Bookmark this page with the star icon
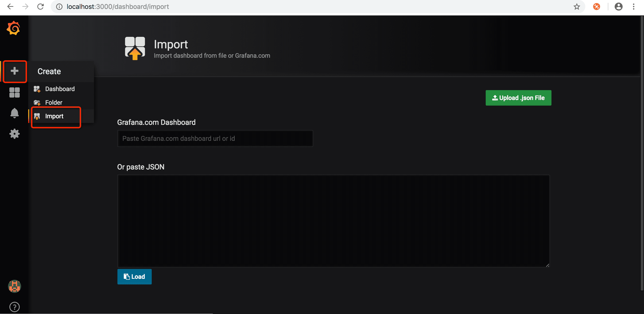Image resolution: width=644 pixels, height=314 pixels. (577, 7)
